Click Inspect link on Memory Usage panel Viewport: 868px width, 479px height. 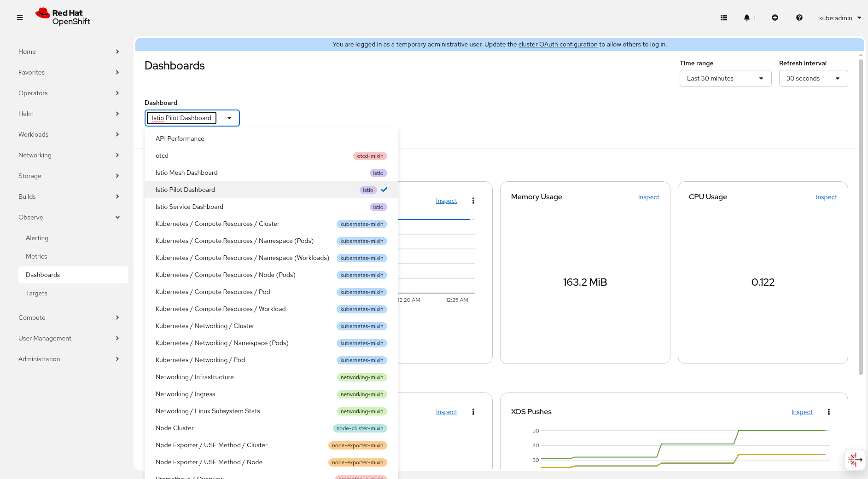click(x=648, y=197)
